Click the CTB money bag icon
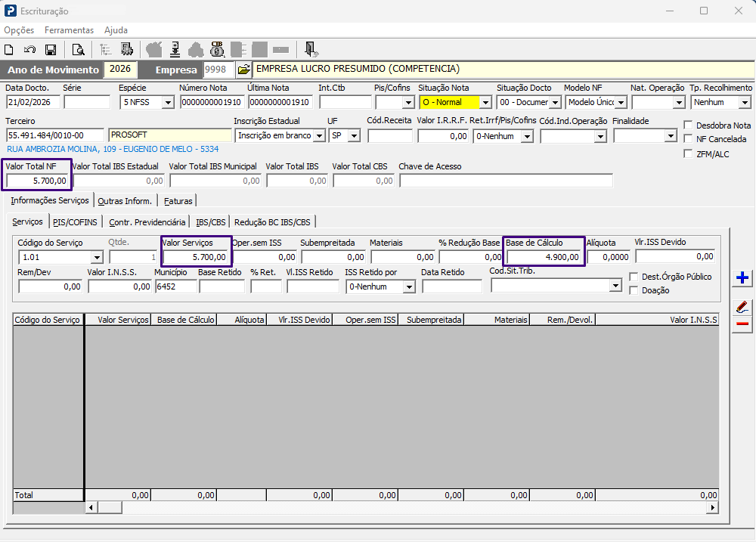Screen dimensions: 756x542 218,50
